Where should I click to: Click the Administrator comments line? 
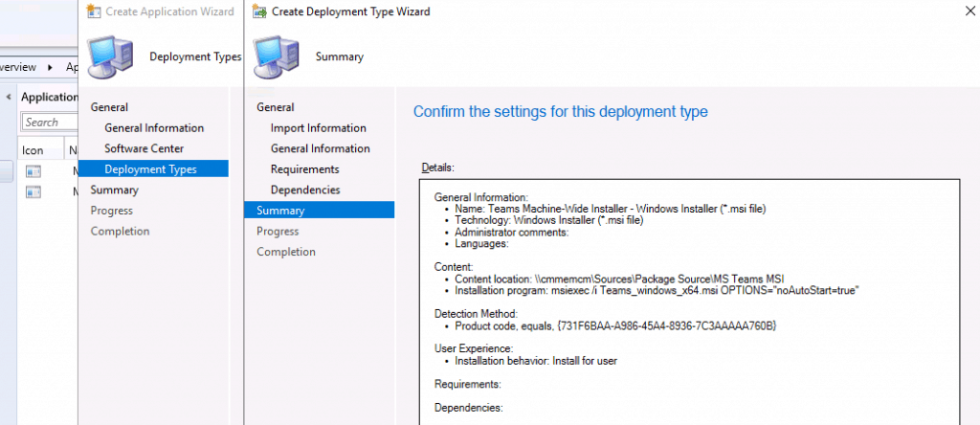pyautogui.click(x=511, y=232)
